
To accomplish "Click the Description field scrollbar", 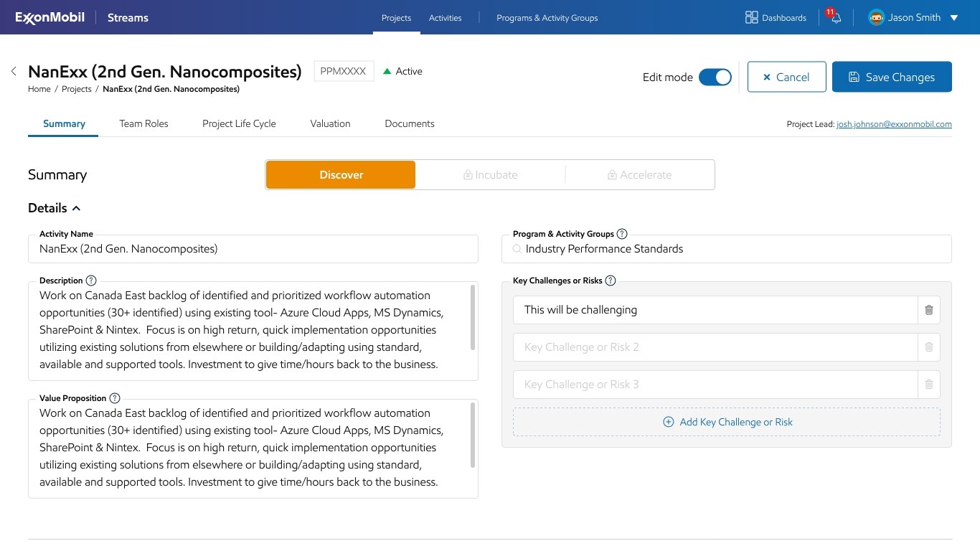I will click(473, 317).
